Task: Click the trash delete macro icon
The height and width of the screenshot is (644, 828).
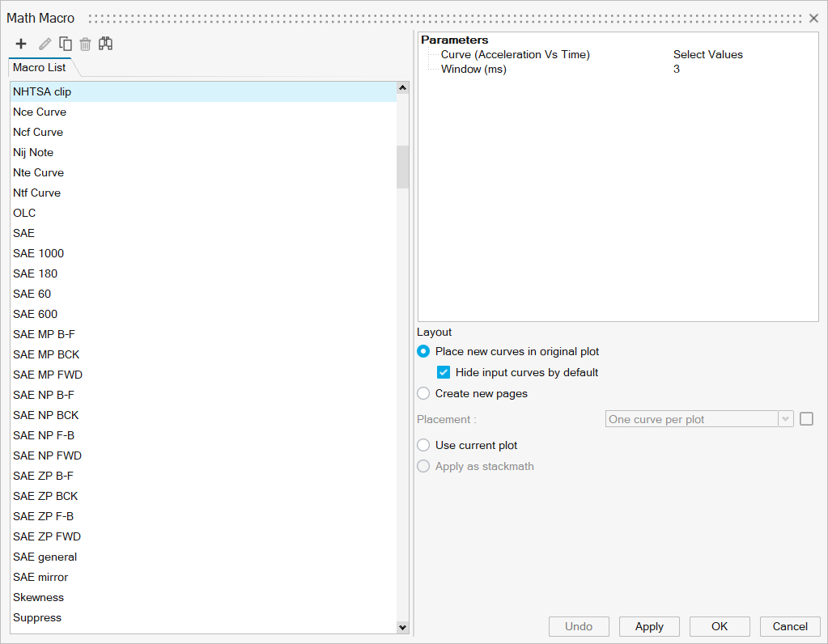Action: (x=85, y=44)
